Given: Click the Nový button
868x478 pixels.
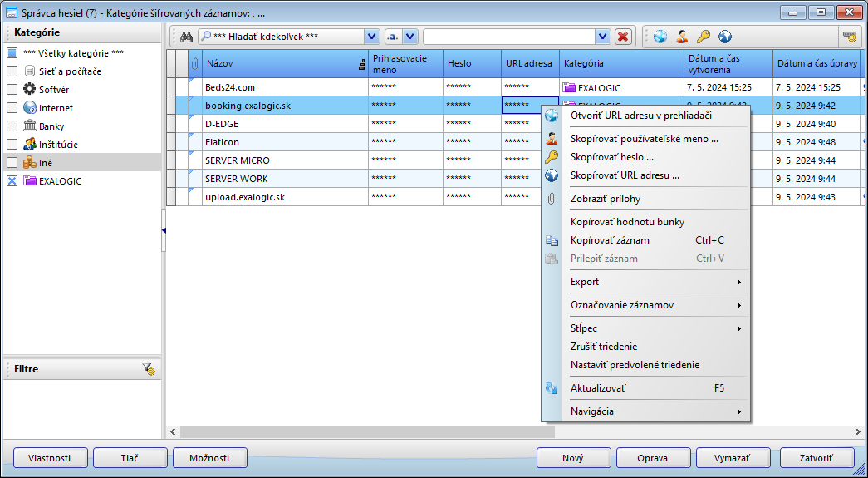Looking at the screenshot, I should click(x=573, y=458).
